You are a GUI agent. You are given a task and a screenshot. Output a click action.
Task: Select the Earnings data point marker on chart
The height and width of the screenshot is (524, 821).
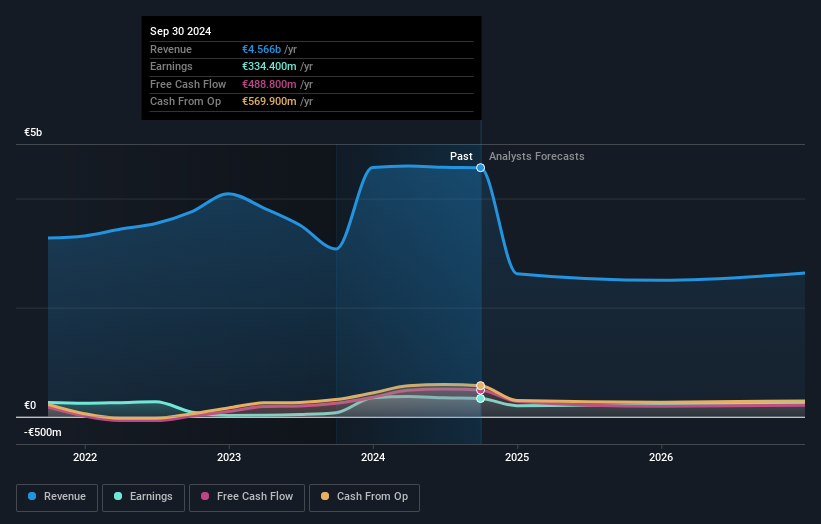(x=480, y=399)
